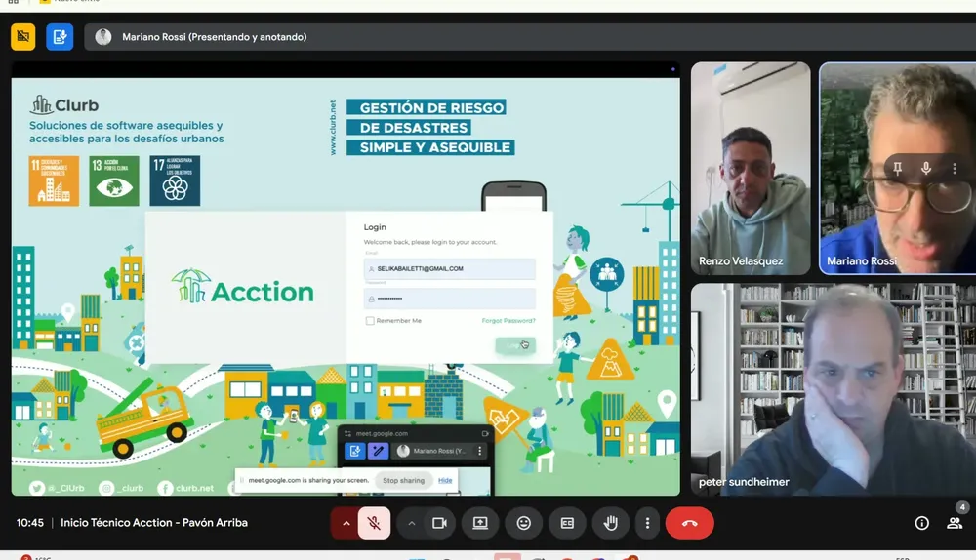976x560 pixels.
Task: Open the meeting details info icon
Action: coord(921,523)
